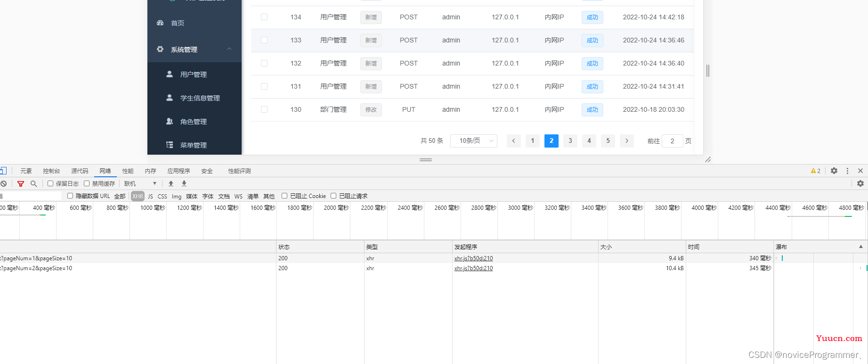
Task: Select the 全部 request filter
Action: pyautogui.click(x=120, y=196)
